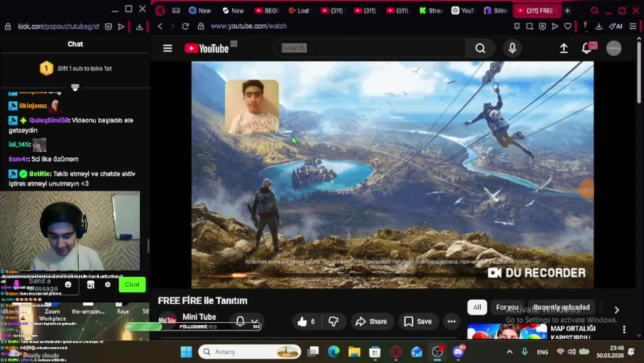
Task: Open the YouTube account avatar menu
Action: pyautogui.click(x=614, y=48)
